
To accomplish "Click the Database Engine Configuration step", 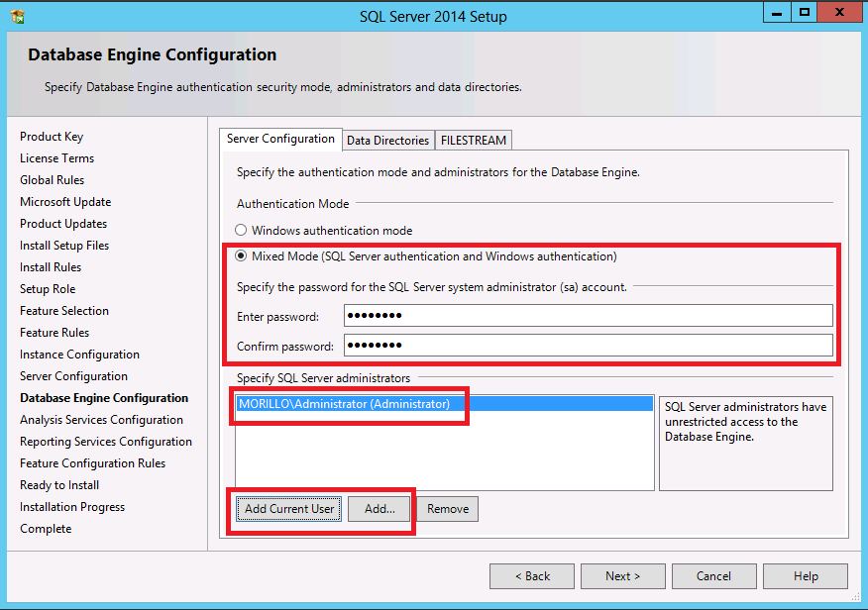I will (x=104, y=398).
